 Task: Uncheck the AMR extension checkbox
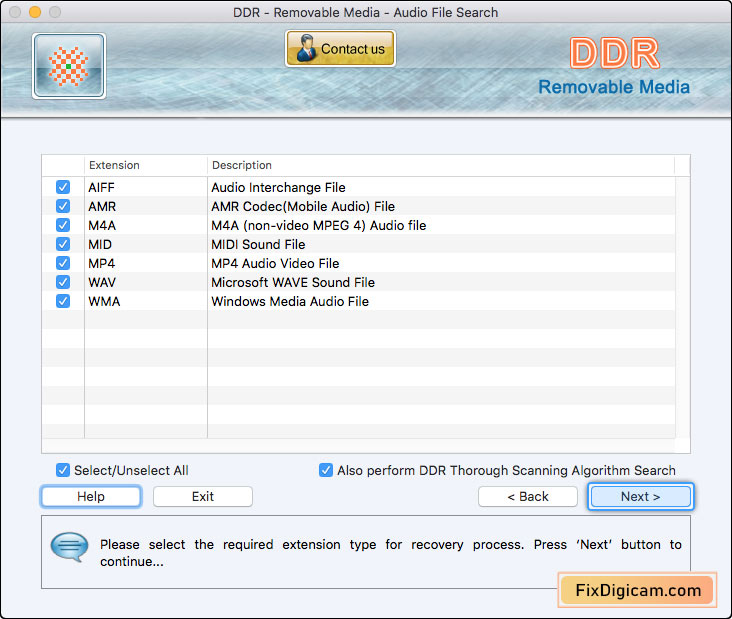point(63,206)
